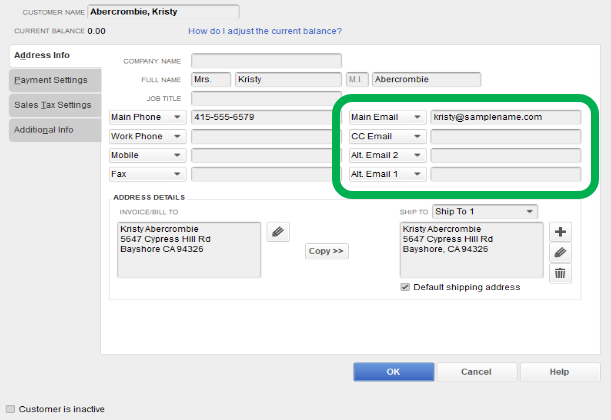Image resolution: width=611 pixels, height=420 pixels.
Task: Edit the Invoice/Bill To address with pencil icon
Action: 278,232
